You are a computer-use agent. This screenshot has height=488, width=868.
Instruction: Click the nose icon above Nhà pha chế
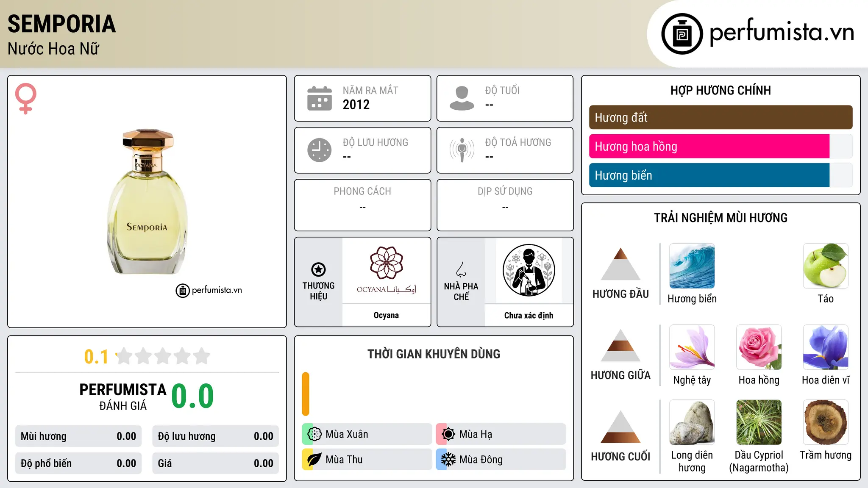461,269
